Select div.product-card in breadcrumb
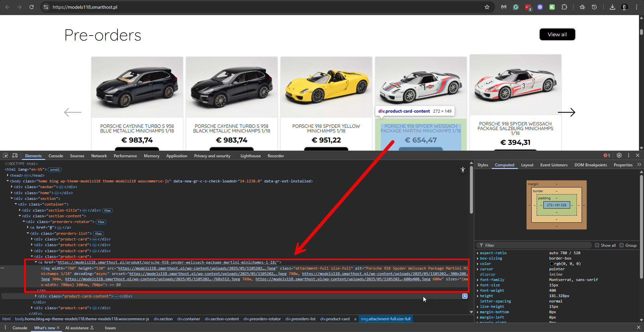This screenshot has height=332, width=644. 335,319
